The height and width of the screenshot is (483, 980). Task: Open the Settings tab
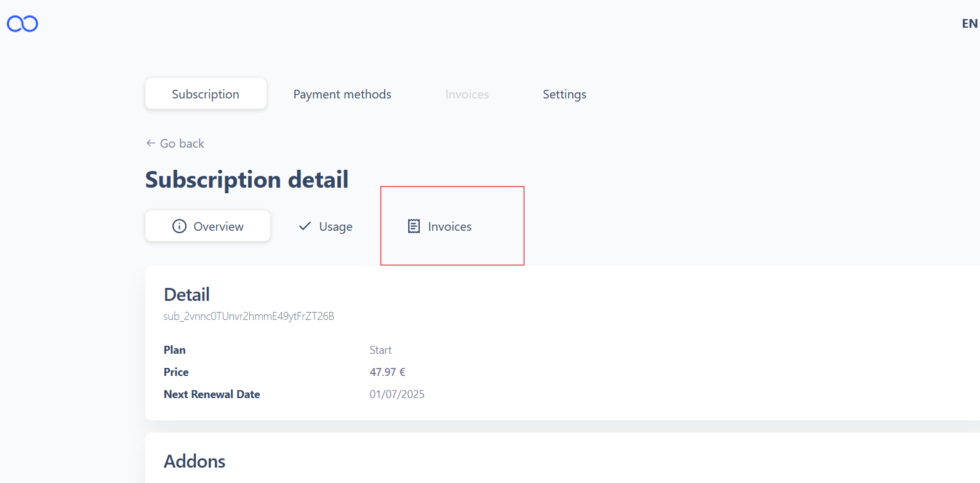pos(564,94)
